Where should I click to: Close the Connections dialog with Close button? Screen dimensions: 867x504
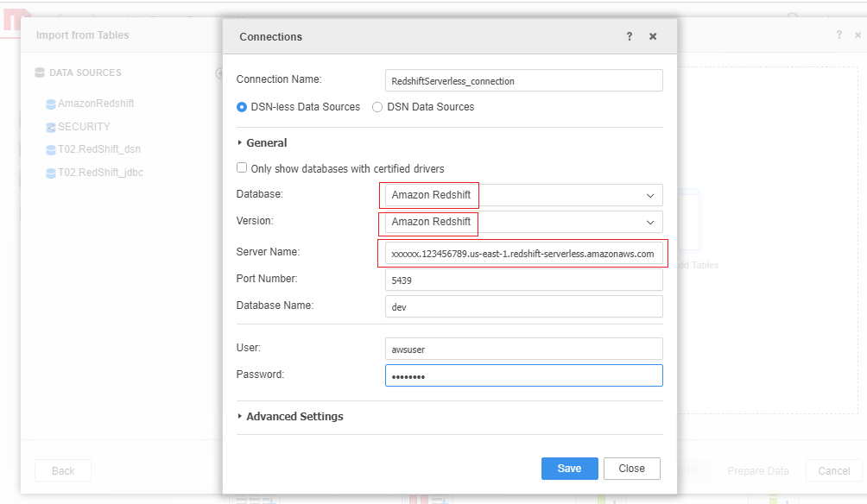point(631,468)
